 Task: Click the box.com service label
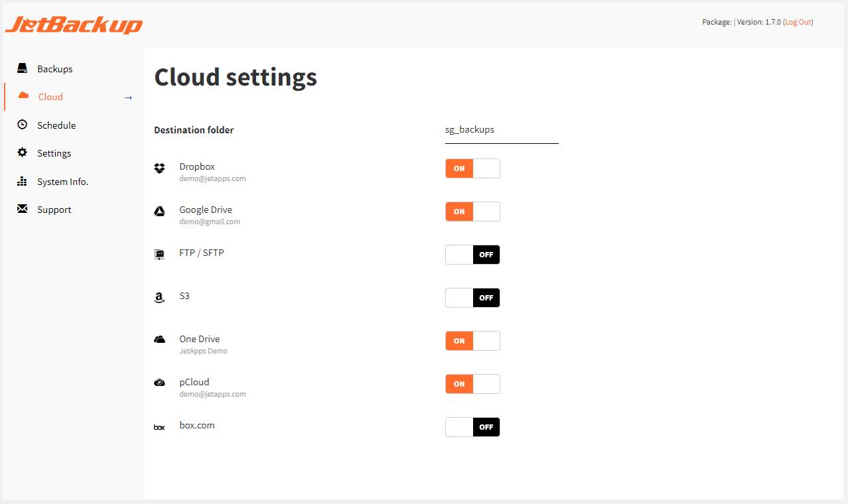197,425
